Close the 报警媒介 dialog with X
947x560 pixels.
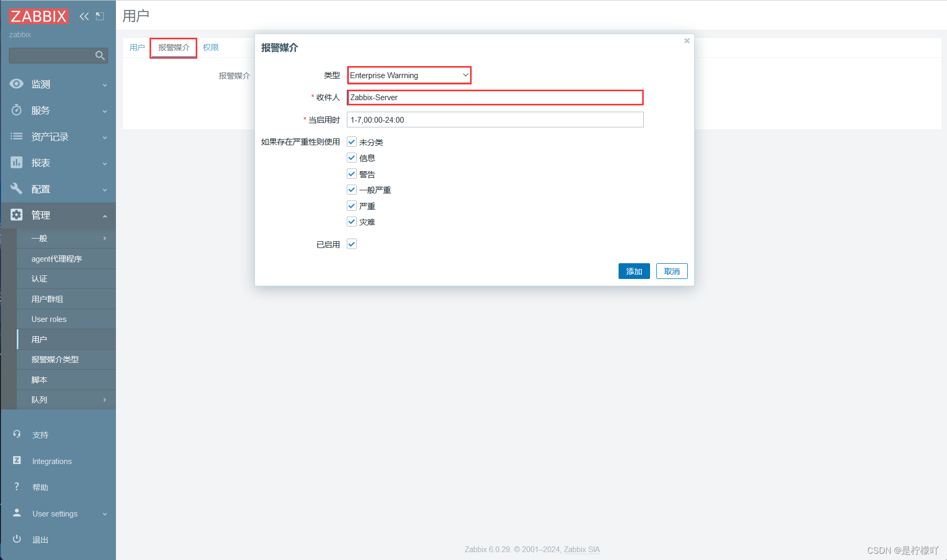[x=687, y=41]
